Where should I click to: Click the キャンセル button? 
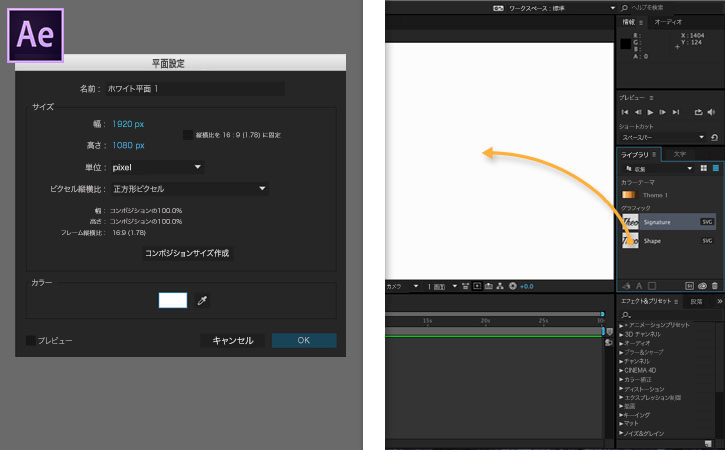(x=233, y=340)
